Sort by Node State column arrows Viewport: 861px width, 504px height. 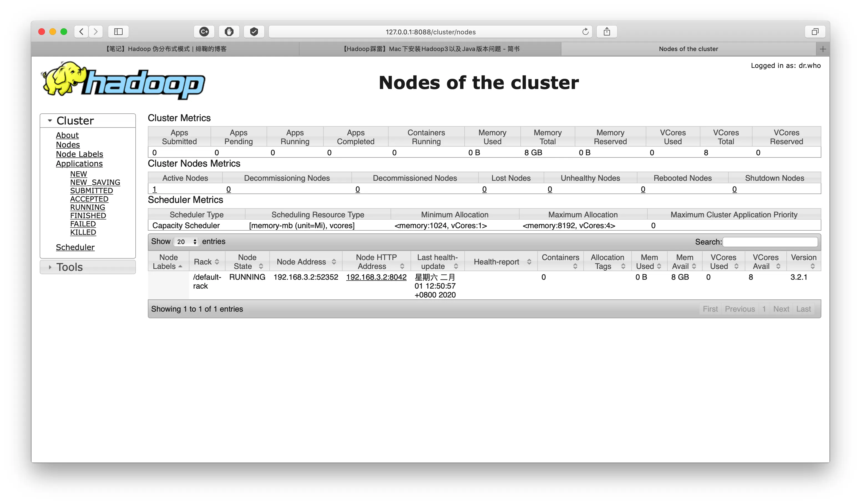(x=261, y=266)
